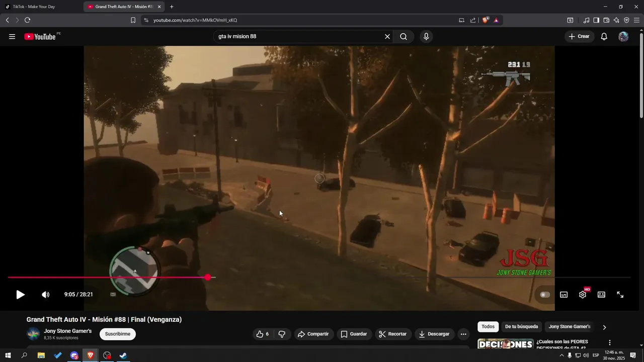The height and width of the screenshot is (362, 644).
Task: Open account avatar menu
Action: [x=623, y=37]
